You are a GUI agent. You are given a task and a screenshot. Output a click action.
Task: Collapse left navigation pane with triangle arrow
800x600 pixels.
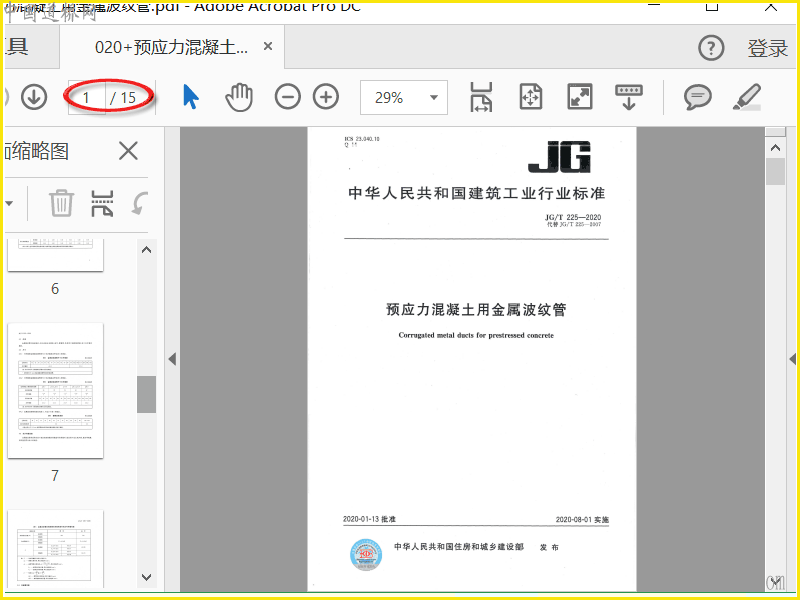coord(172,359)
